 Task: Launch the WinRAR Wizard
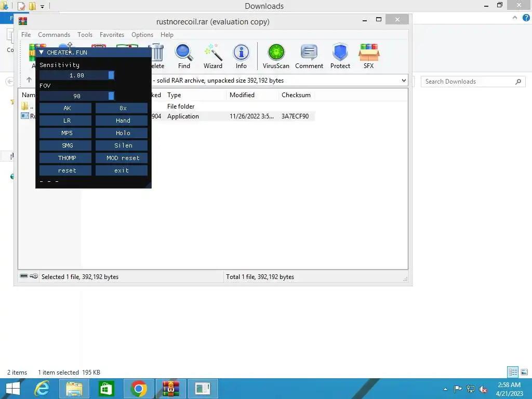pyautogui.click(x=212, y=56)
